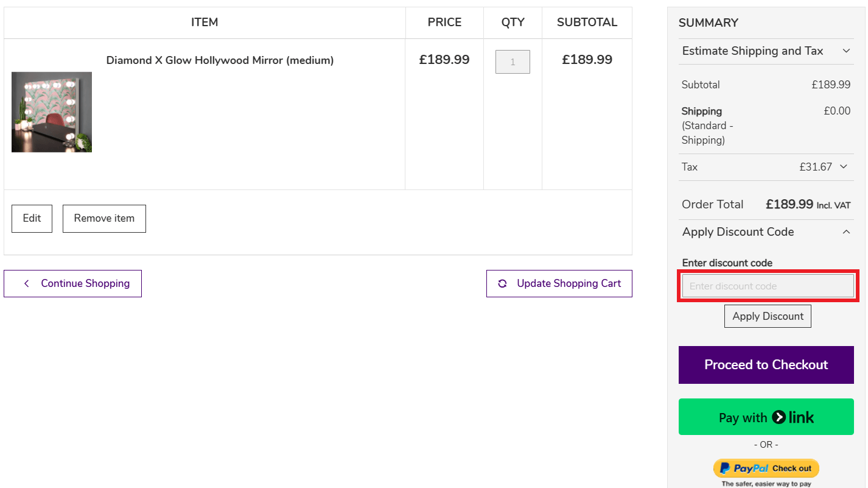The height and width of the screenshot is (488, 868).
Task: Go back via Continue Shopping
Action: click(72, 283)
